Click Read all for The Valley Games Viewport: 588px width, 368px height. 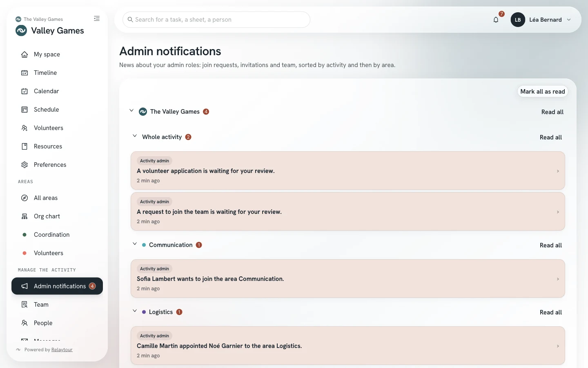[552, 112]
